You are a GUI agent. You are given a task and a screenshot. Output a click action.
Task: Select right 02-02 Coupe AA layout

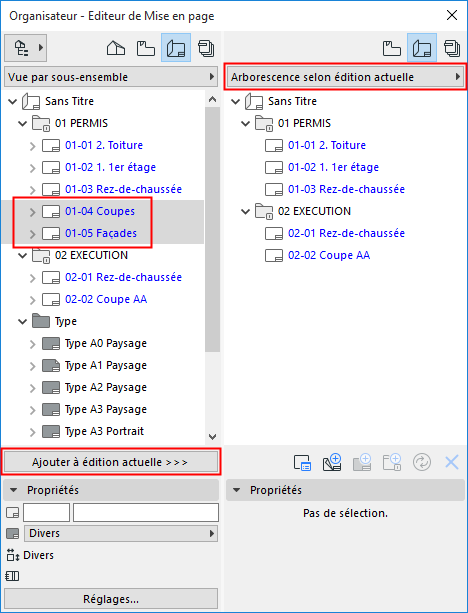tap(329, 255)
